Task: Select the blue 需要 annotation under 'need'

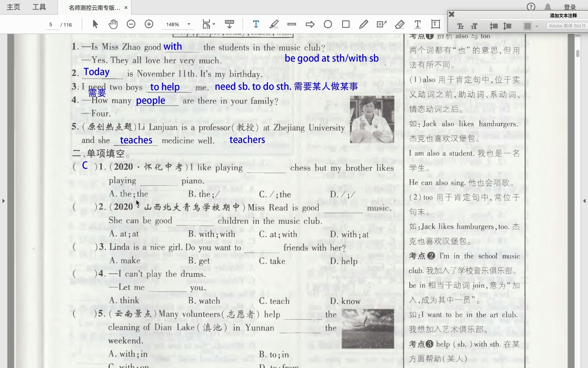Action: (x=97, y=93)
